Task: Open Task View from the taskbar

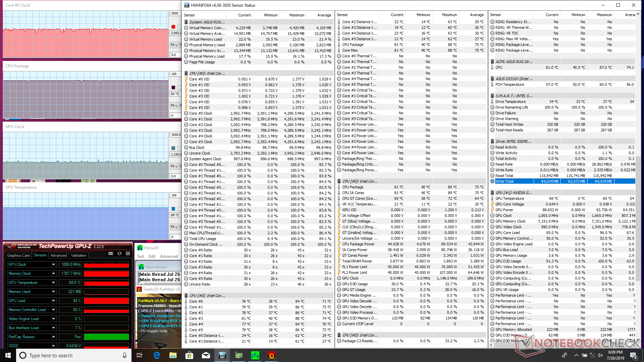Action: click(x=140, y=355)
